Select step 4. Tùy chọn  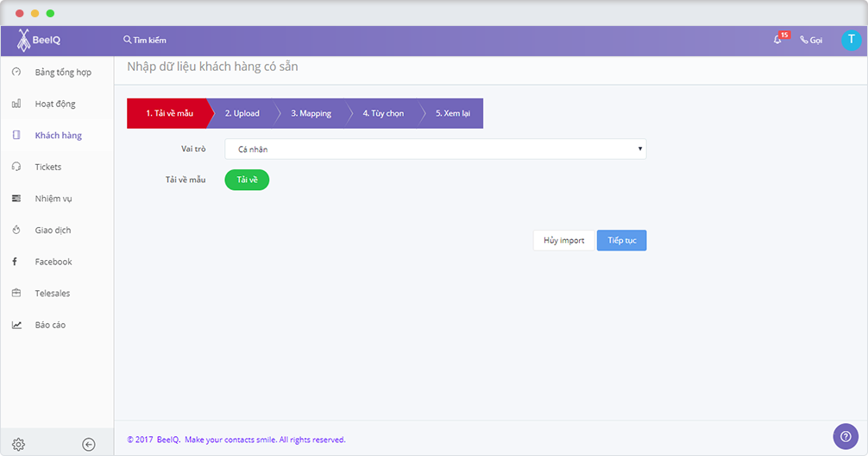click(x=383, y=113)
